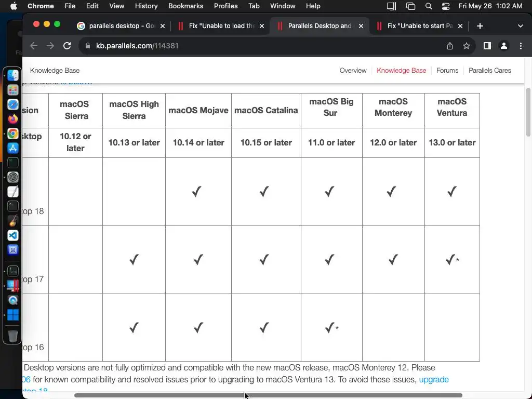Click the date and time in menu bar

pyautogui.click(x=490, y=6)
